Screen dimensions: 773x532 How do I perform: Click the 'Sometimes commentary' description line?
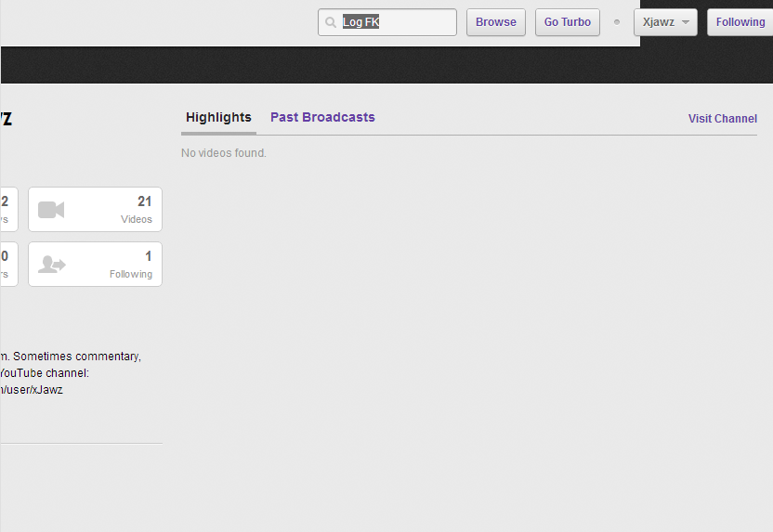pyautogui.click(x=71, y=357)
